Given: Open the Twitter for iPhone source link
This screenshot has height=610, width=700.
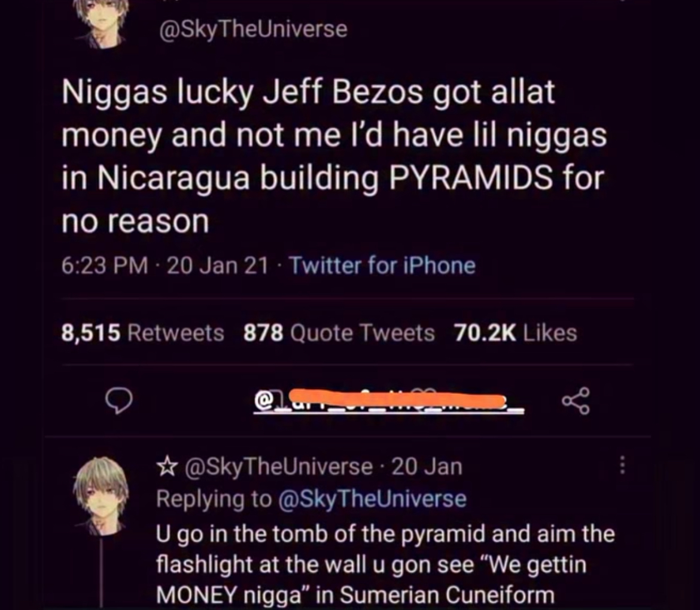Looking at the screenshot, I should (x=382, y=265).
